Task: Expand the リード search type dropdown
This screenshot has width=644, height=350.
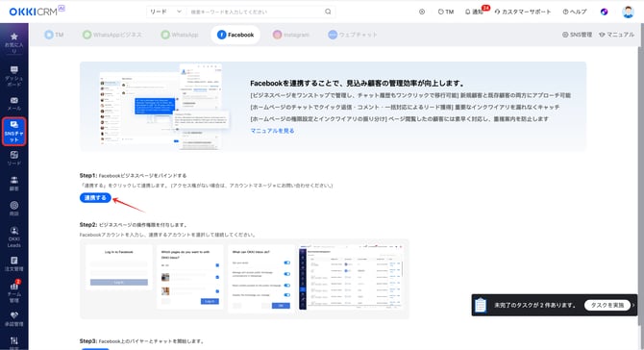Action: (165, 12)
